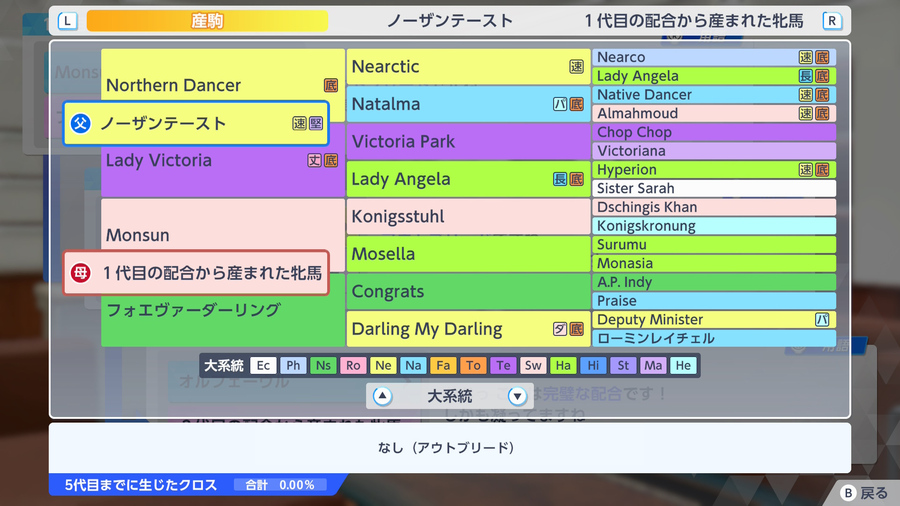Click the 速 factor icon on Nearctic

[576, 67]
